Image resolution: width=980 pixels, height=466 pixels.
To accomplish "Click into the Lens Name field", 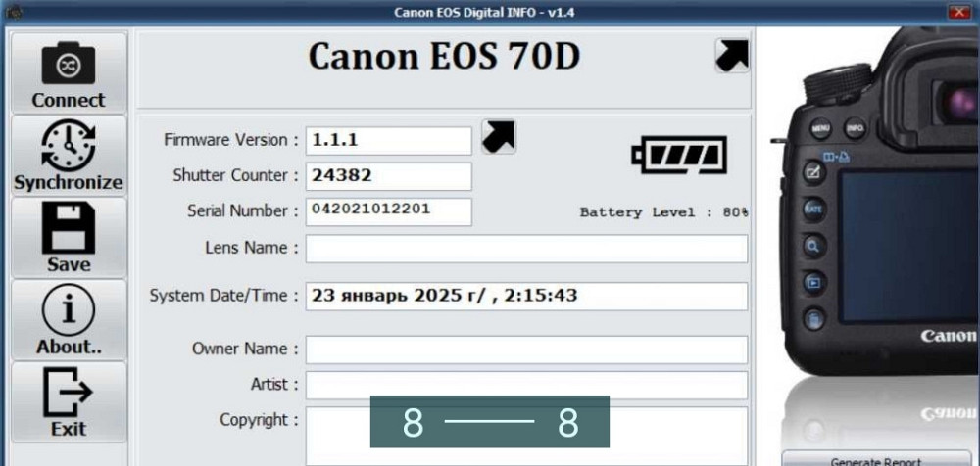I will pos(526,249).
